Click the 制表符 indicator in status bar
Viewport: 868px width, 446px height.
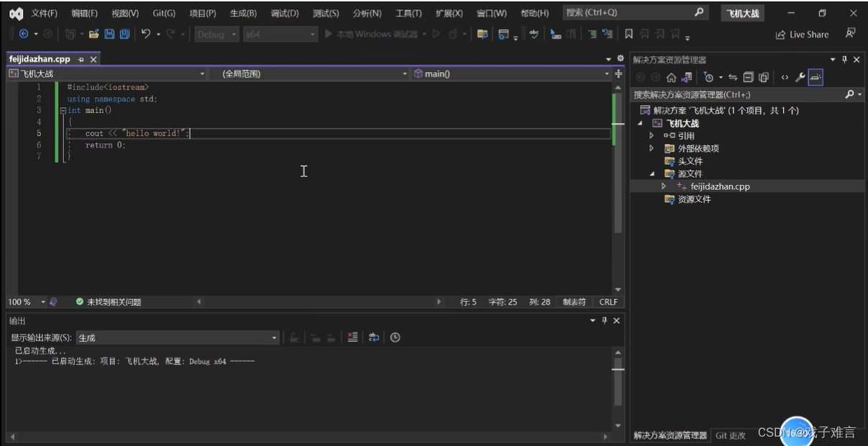[x=574, y=302]
